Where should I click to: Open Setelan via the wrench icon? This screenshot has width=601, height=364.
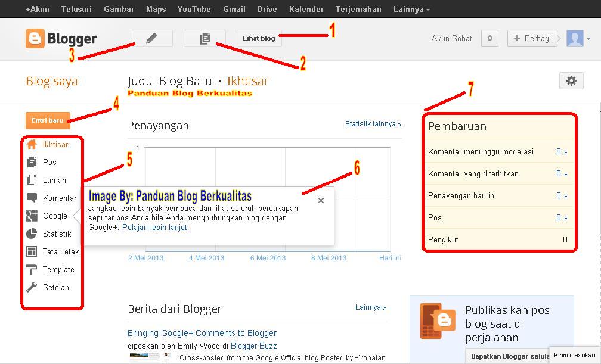click(32, 287)
